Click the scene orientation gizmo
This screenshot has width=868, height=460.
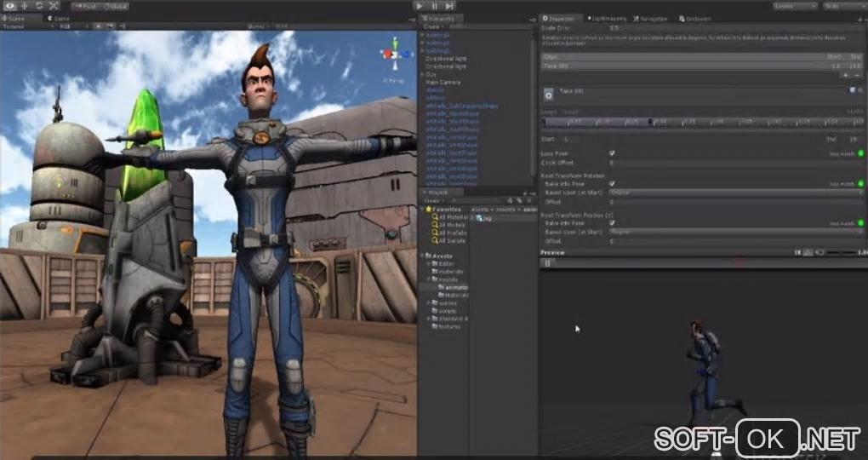[396, 55]
